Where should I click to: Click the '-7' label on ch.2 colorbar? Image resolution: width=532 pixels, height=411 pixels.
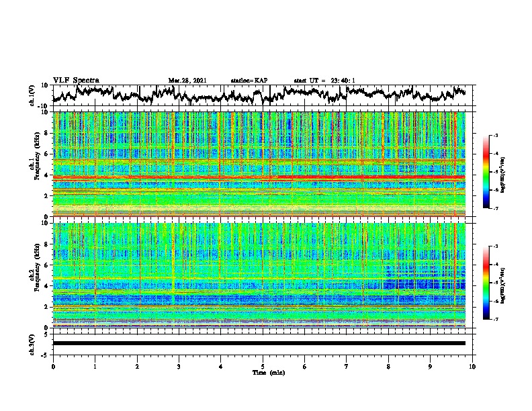[495, 320]
